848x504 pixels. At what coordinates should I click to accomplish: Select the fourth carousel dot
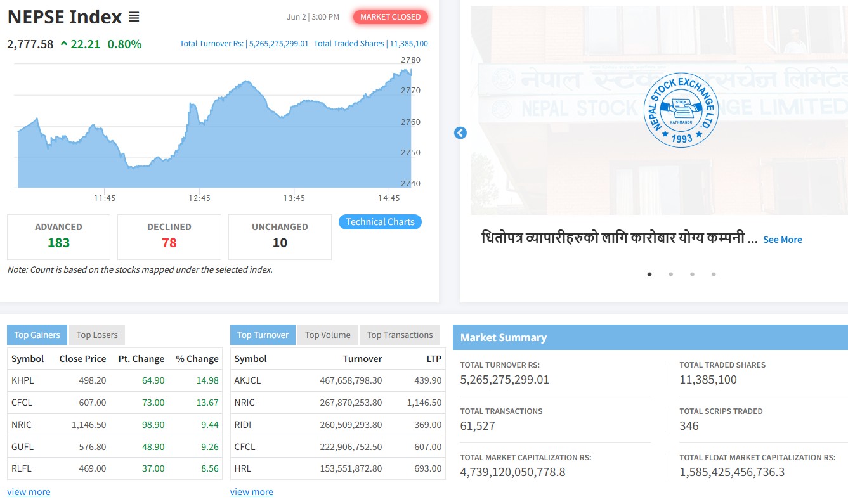[x=714, y=275]
